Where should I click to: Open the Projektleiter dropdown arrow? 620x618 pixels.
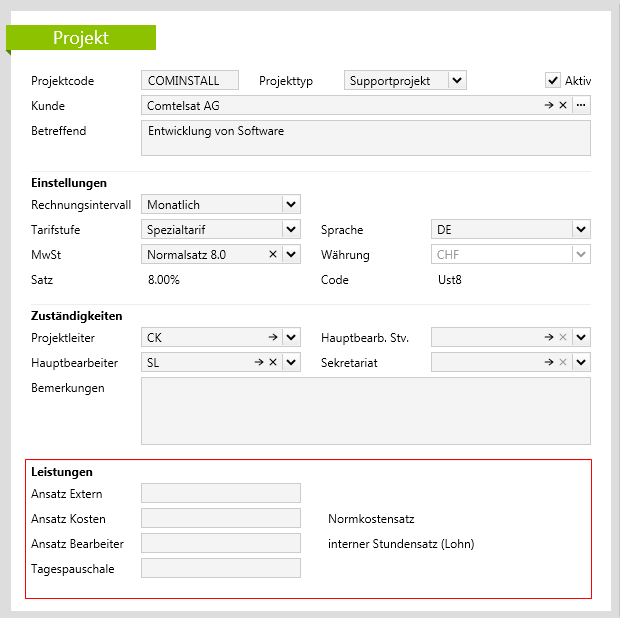coord(291,338)
